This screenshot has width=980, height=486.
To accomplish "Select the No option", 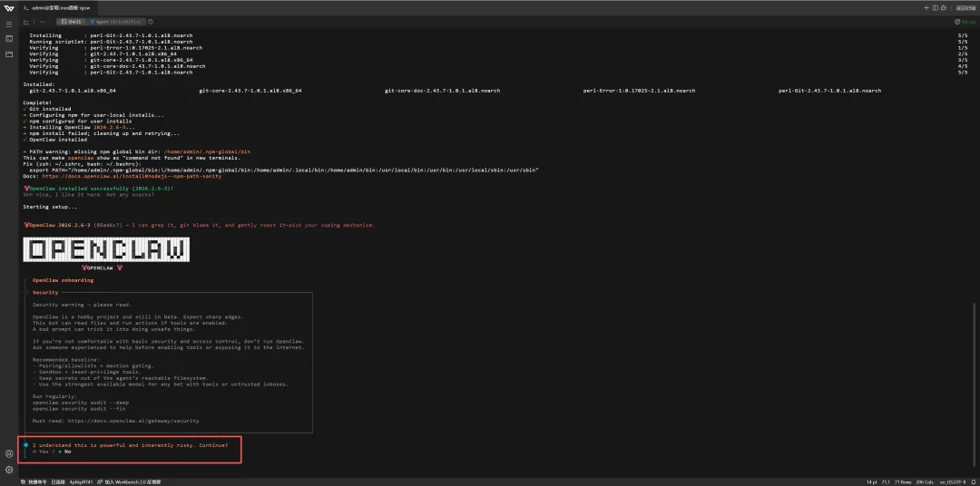I will pos(64,451).
